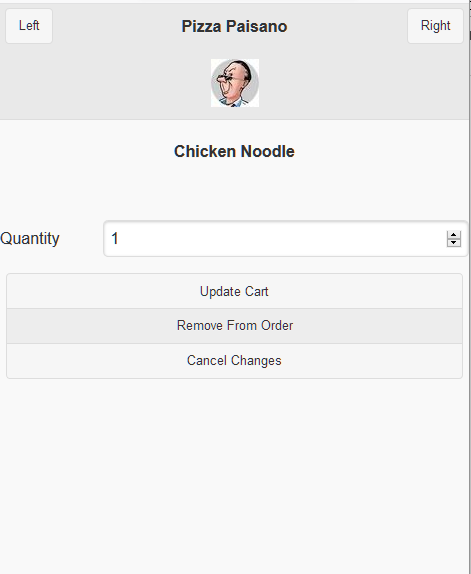Image resolution: width=471 pixels, height=574 pixels.
Task: Click the cartoon man logo image
Action: 235,83
